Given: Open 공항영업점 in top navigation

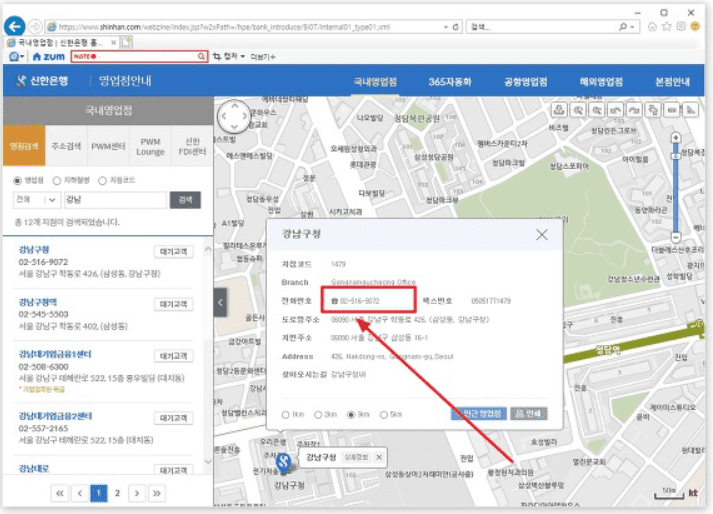Looking at the screenshot, I should tap(526, 81).
